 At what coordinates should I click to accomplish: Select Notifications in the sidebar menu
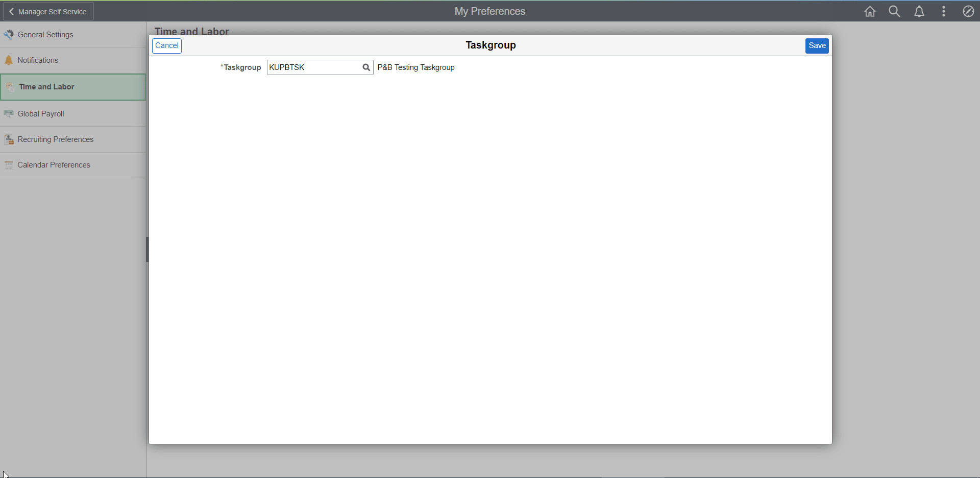pos(37,60)
